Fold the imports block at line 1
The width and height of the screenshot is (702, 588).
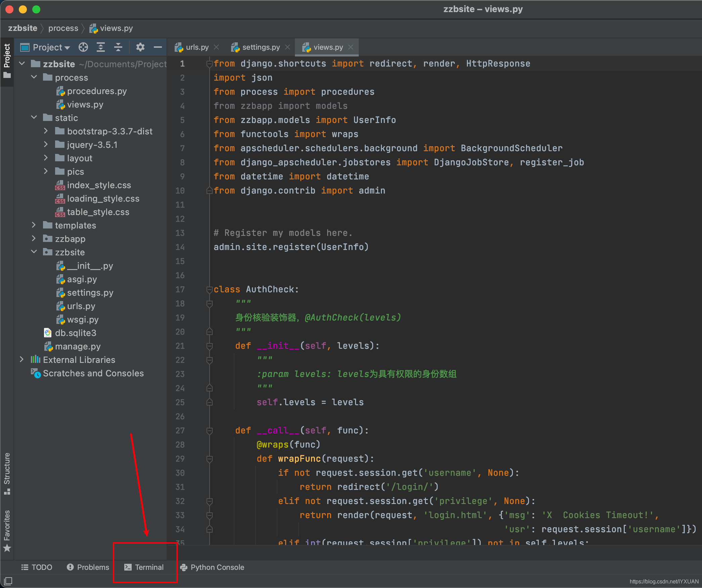click(209, 64)
